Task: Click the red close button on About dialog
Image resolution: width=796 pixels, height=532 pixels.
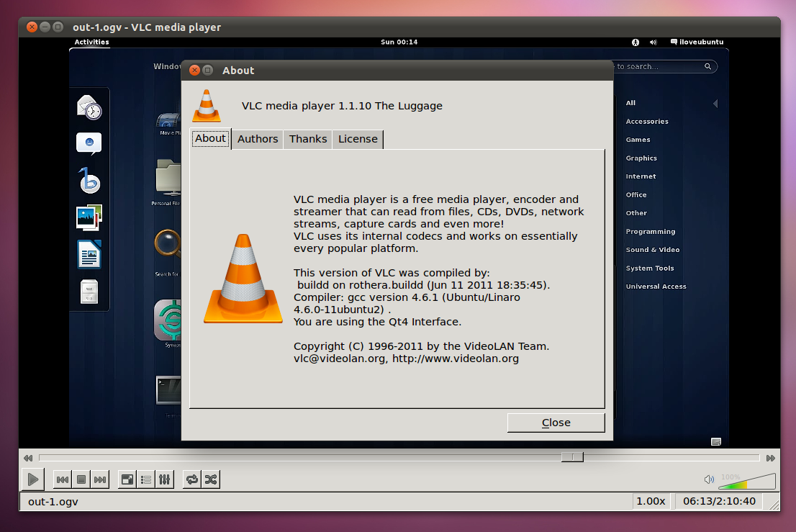Action: 194,70
